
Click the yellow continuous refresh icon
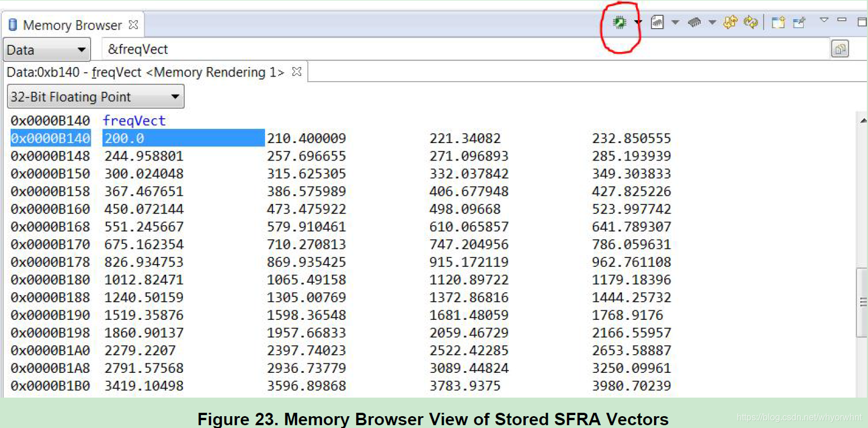(750, 23)
